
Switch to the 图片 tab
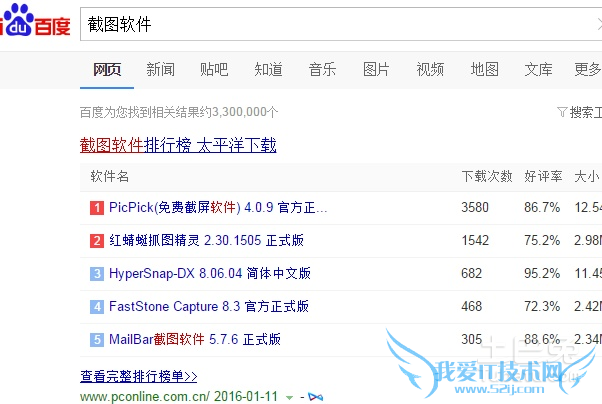pos(376,70)
